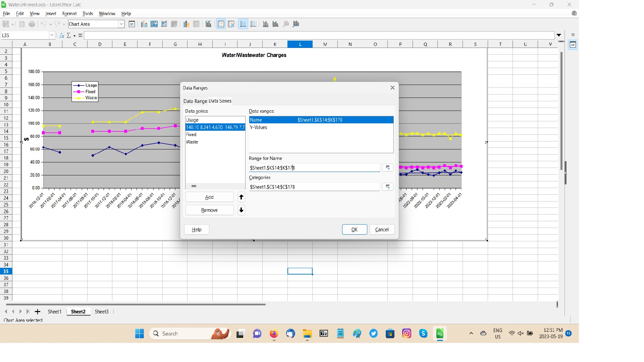Open the Sidebar Settings hamburger menu
Image resolution: width=644 pixels, height=362 pixels.
pyautogui.click(x=573, y=35)
